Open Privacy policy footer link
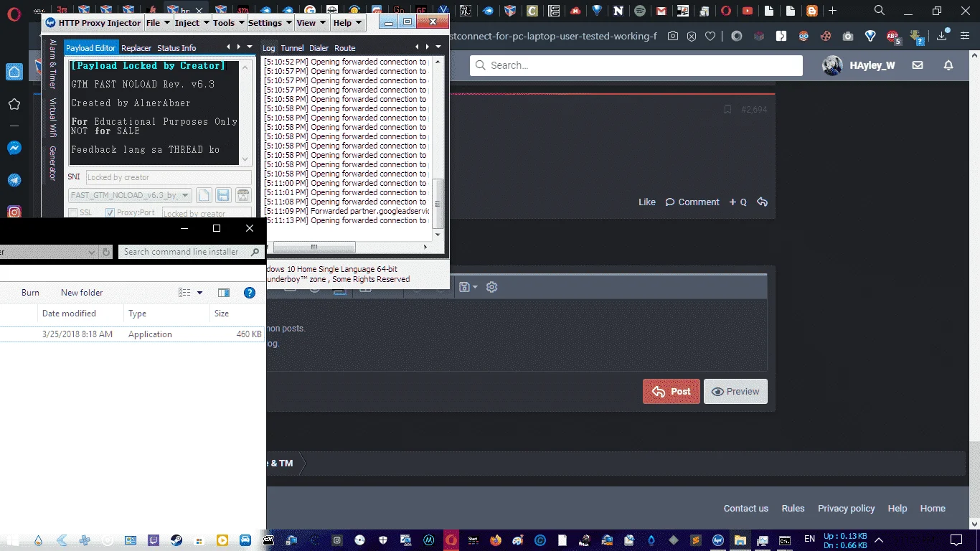The image size is (980, 551). 846,508
